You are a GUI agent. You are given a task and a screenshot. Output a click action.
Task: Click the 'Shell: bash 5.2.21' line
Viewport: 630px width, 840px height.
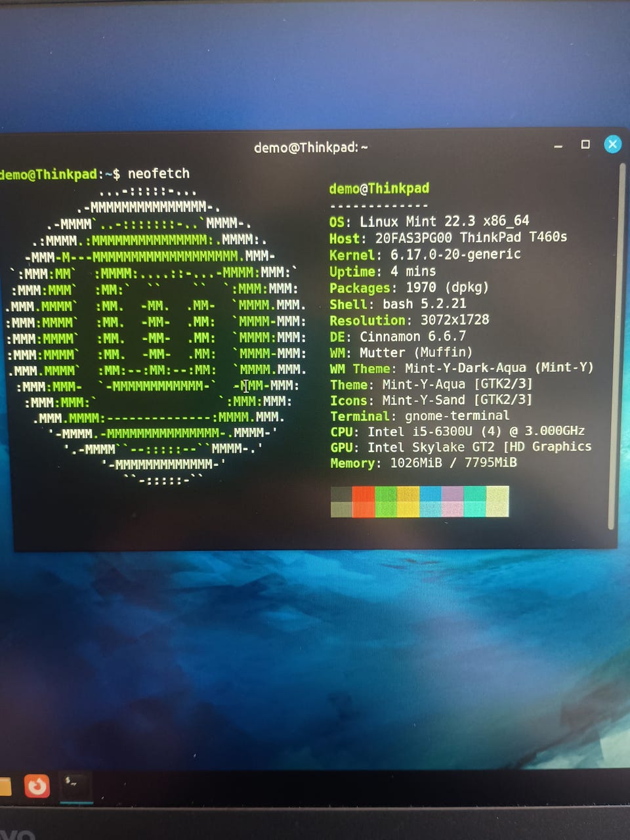click(x=398, y=304)
